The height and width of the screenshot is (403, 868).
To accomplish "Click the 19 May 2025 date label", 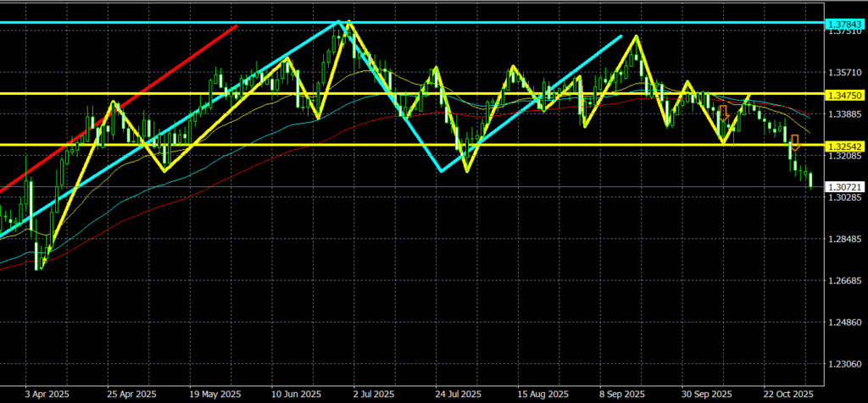I will 210,394.
